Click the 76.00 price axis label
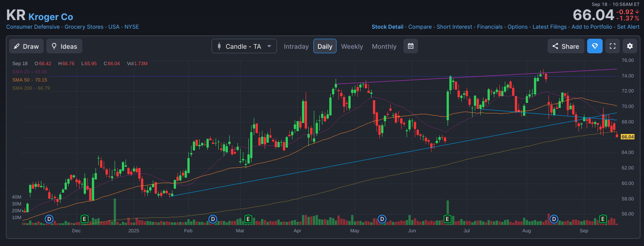Screen dimensions: 644x246 click(x=628, y=60)
